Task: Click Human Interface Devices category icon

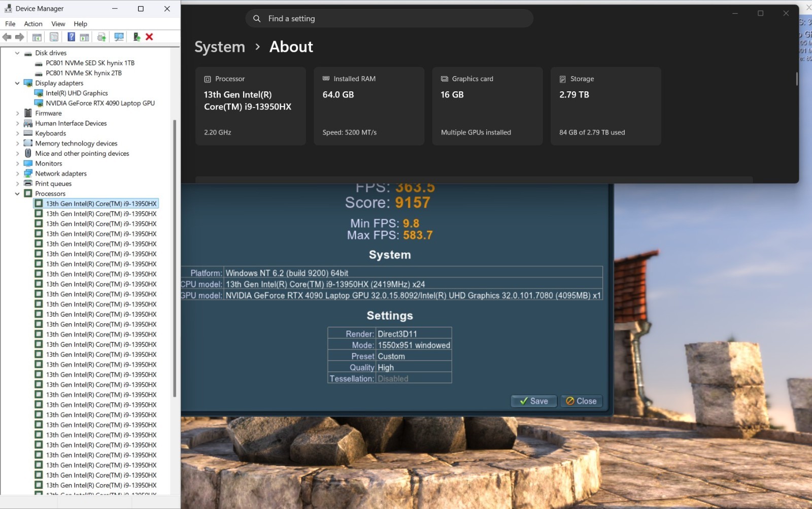Action: 28,123
